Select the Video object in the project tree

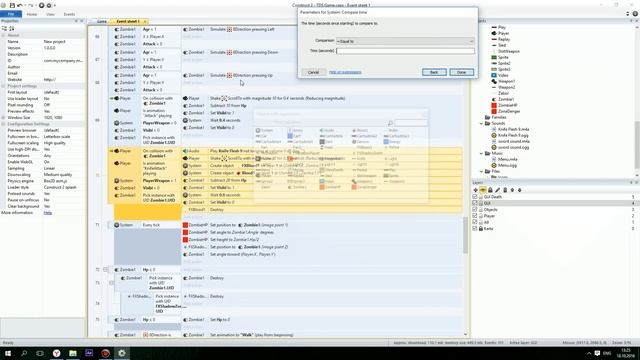pyautogui.click(x=500, y=75)
